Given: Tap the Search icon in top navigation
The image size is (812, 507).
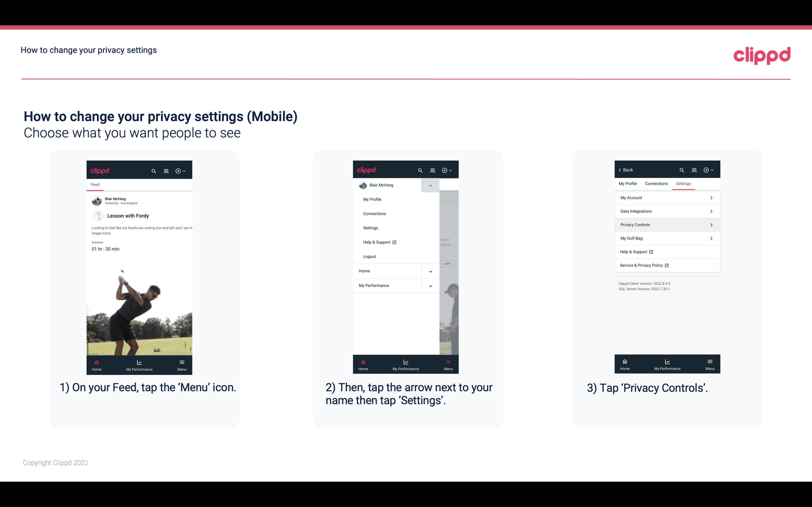Looking at the screenshot, I should point(154,170).
